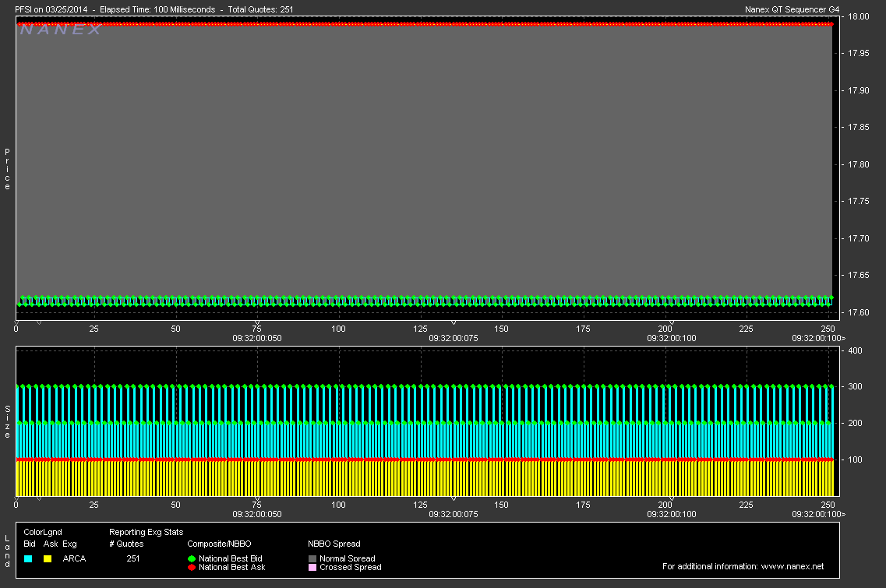Click the 17.85 price axis label
886x588 pixels.
pyautogui.click(x=858, y=127)
